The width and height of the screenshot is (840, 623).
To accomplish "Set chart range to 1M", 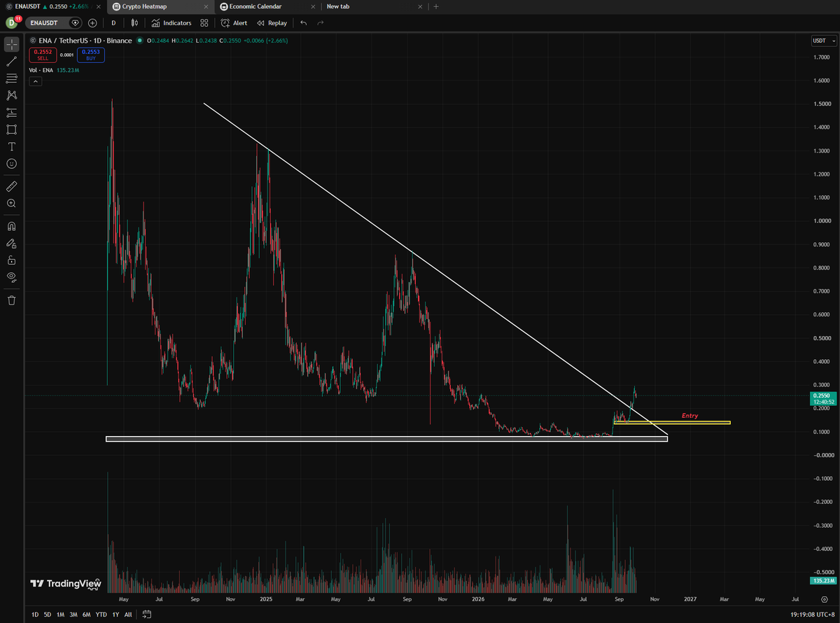I will [x=60, y=615].
